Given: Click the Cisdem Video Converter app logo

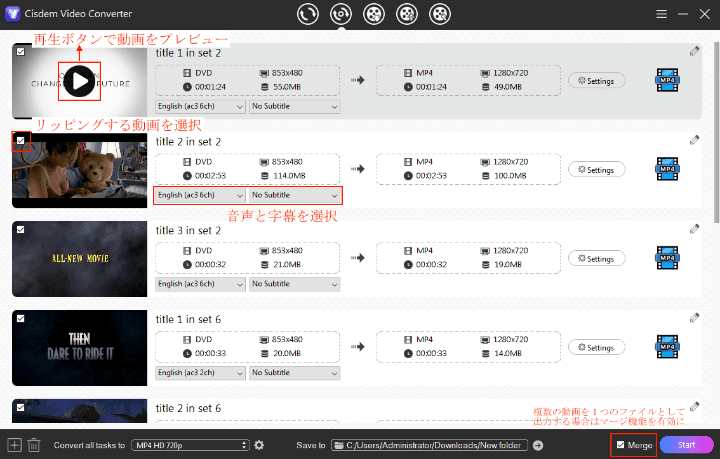Looking at the screenshot, I should pyautogui.click(x=12, y=14).
